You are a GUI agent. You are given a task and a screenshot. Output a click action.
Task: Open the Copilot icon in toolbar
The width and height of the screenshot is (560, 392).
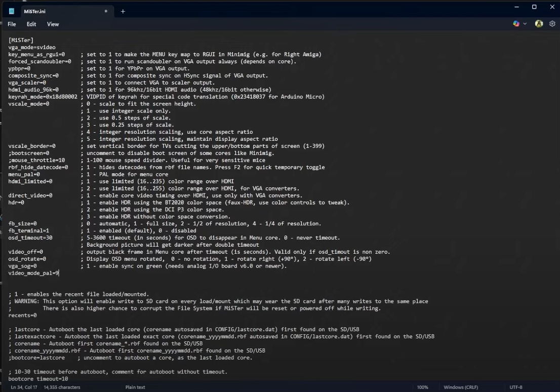point(516,24)
